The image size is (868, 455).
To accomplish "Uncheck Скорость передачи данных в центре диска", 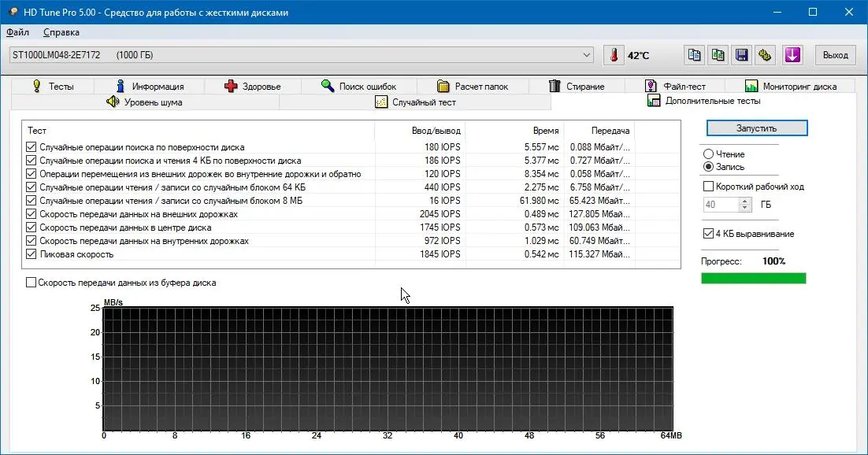I will point(31,227).
